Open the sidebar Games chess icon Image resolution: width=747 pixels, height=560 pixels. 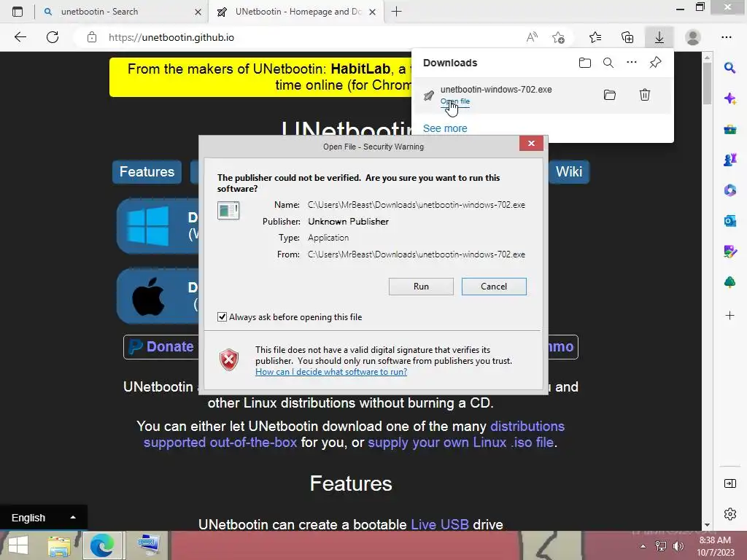click(x=729, y=160)
